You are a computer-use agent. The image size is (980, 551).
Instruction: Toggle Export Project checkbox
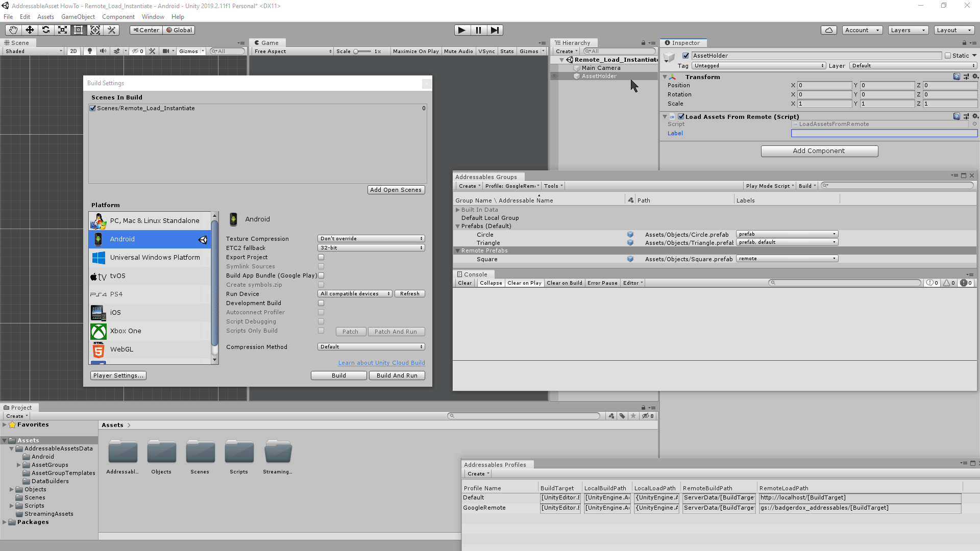click(321, 257)
